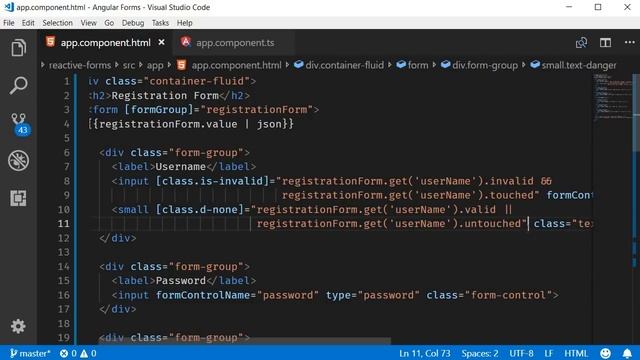This screenshot has width=640, height=360.
Task: Click '[class.is-invalid]' on line 8
Action: (213, 181)
